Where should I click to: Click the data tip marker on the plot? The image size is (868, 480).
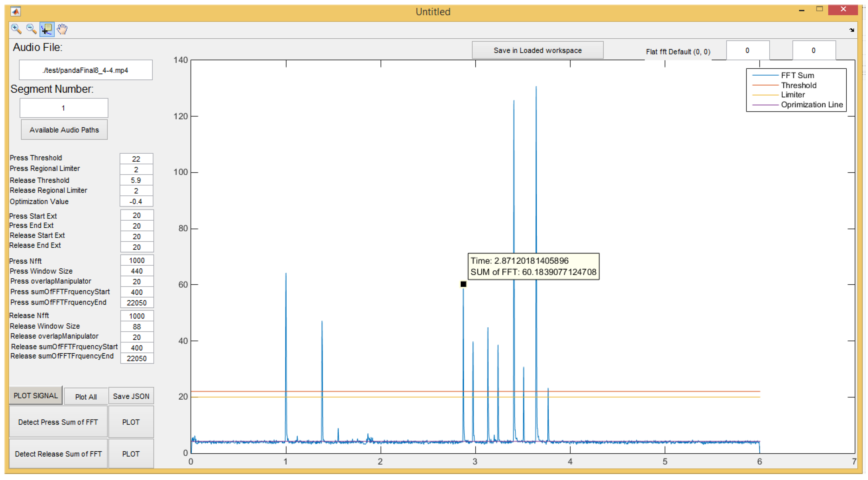tap(463, 284)
